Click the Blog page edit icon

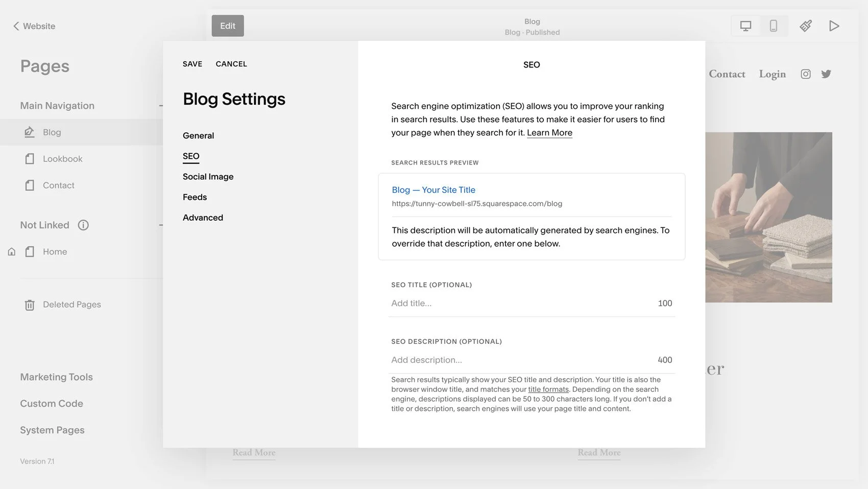pyautogui.click(x=30, y=132)
